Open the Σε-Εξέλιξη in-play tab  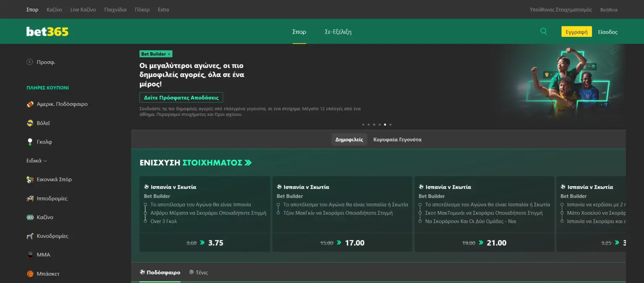pos(338,32)
